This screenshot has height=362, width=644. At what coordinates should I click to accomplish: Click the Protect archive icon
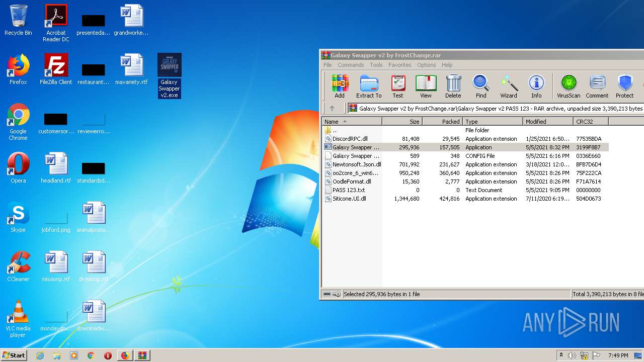point(625,86)
